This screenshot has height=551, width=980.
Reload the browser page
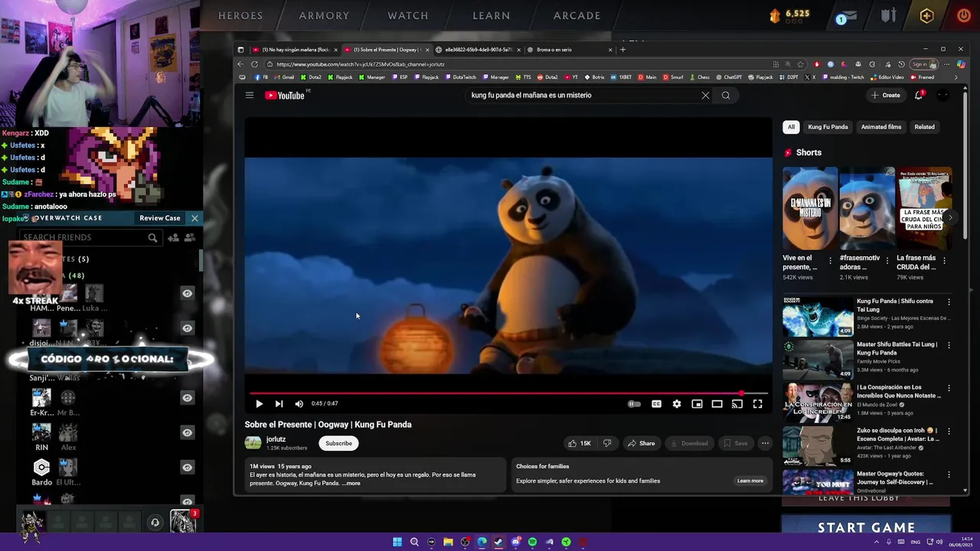click(x=254, y=64)
